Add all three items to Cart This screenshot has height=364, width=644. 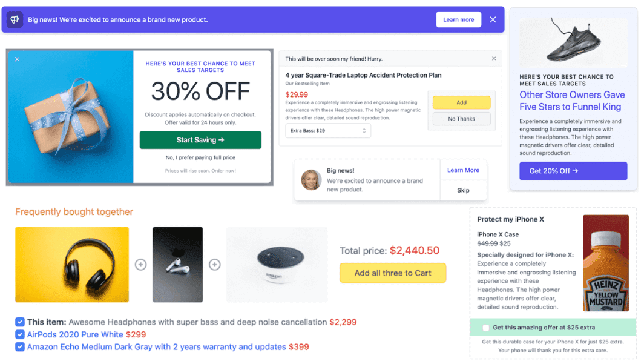pos(393,273)
